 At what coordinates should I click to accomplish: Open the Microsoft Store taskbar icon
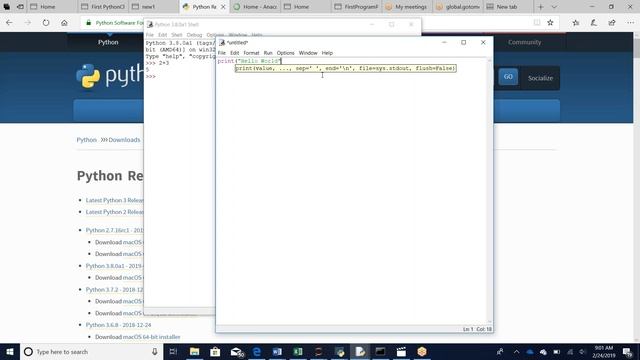tap(215, 351)
